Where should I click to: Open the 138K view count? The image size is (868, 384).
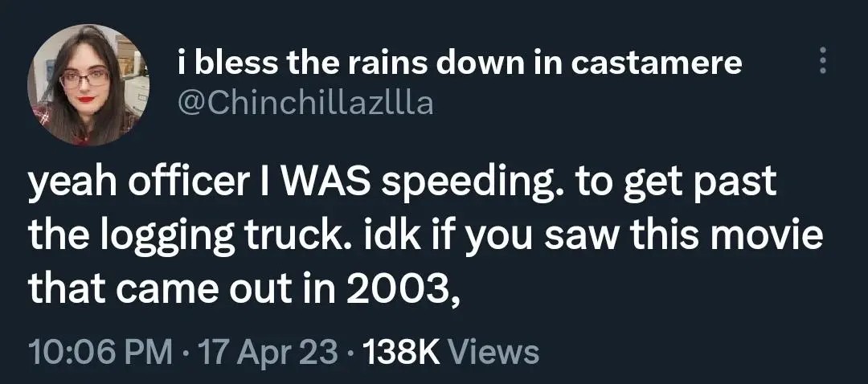coord(450,351)
